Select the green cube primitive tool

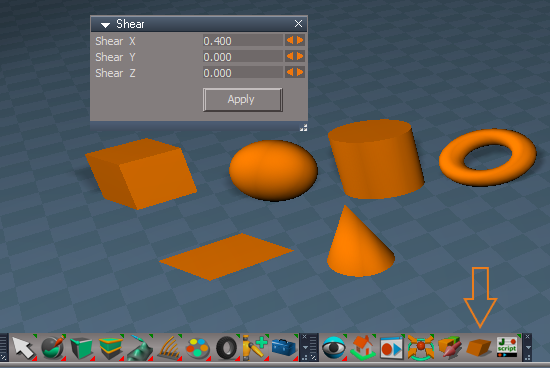[81, 347]
